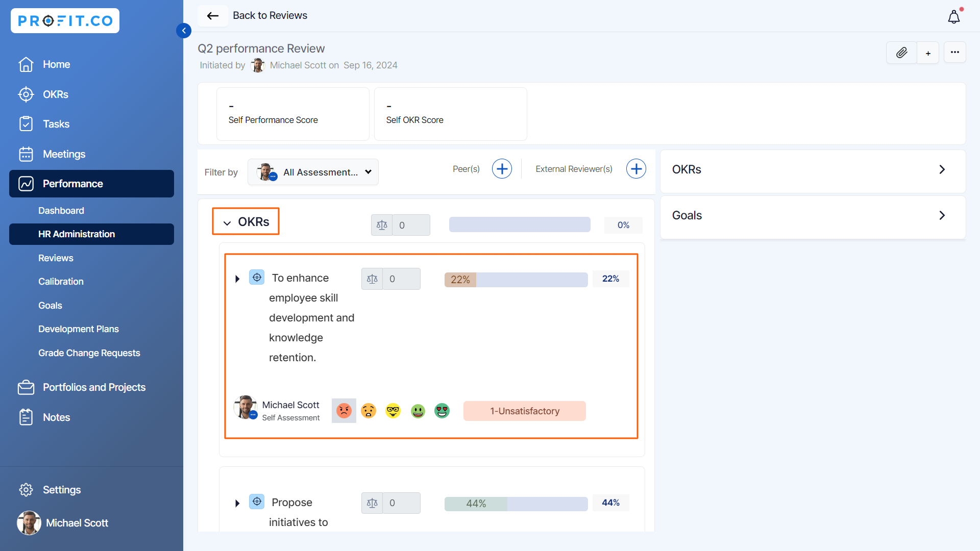Open Development Plans in the sidebar
Screen dimensions: 980x551
point(78,329)
